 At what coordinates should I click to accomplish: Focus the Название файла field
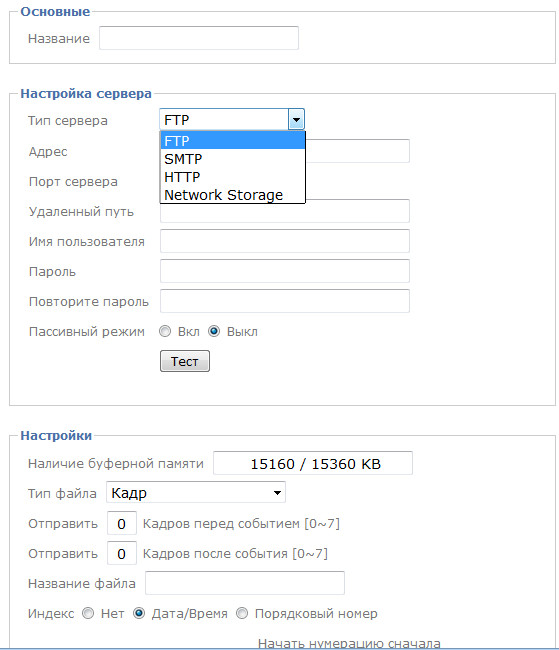click(x=245, y=583)
